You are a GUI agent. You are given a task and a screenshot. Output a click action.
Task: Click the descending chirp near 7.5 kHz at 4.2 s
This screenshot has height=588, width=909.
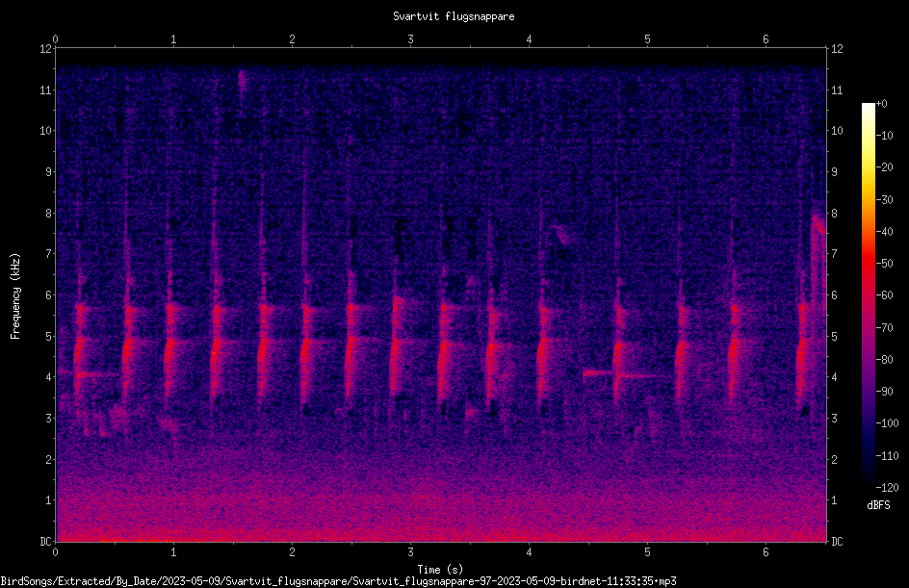(561, 234)
